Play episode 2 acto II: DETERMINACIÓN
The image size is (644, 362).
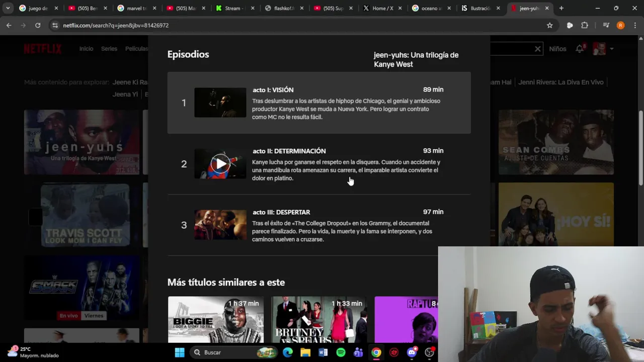pos(220,164)
